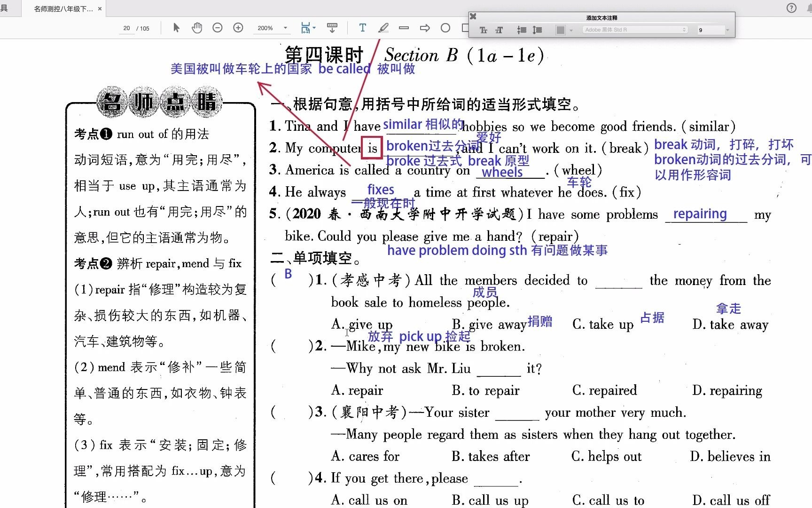Image resolution: width=812 pixels, height=508 pixels.
Task: Click the blue 'fixes' answer annotation
Action: (381, 190)
